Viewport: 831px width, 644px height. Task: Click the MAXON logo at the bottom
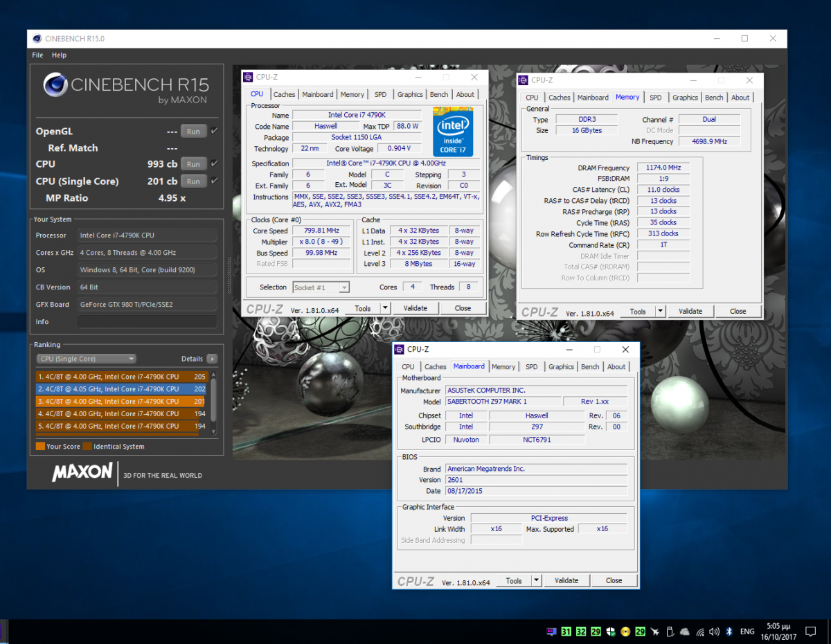coord(82,473)
